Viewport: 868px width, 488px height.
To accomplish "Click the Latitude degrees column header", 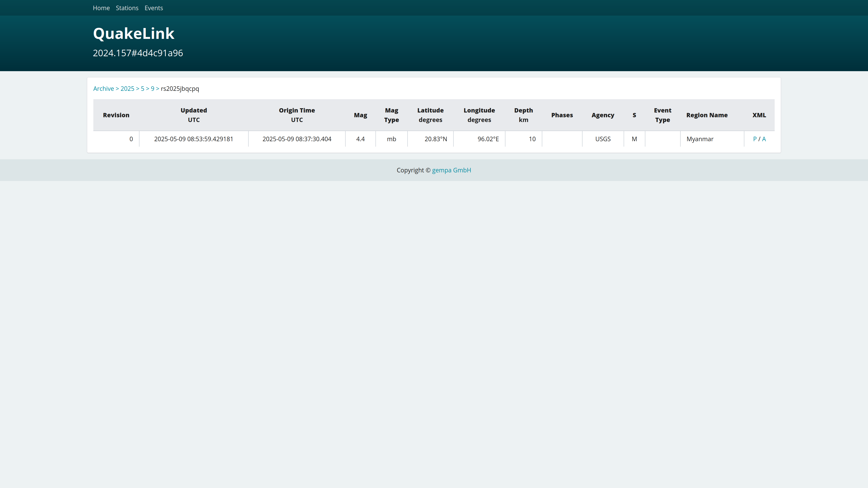I will coord(430,115).
